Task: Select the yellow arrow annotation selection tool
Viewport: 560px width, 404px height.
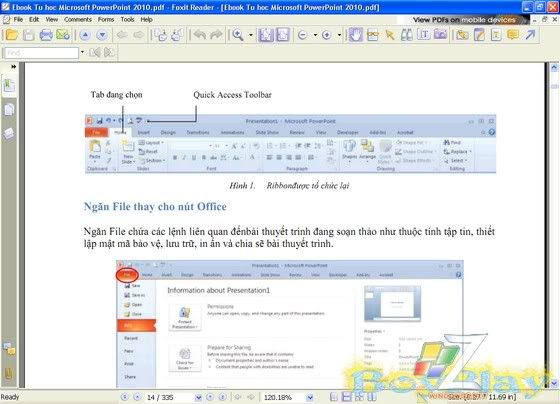Action: [390, 35]
